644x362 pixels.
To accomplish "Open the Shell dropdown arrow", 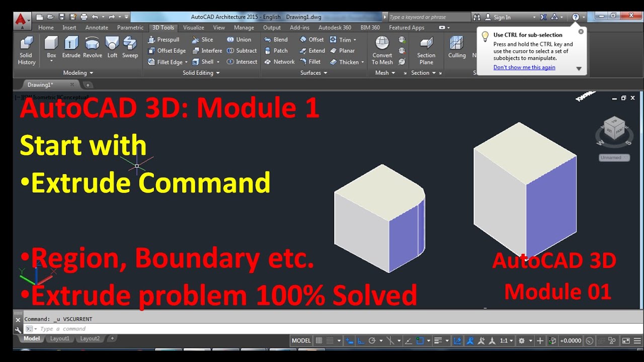I will tap(218, 62).
